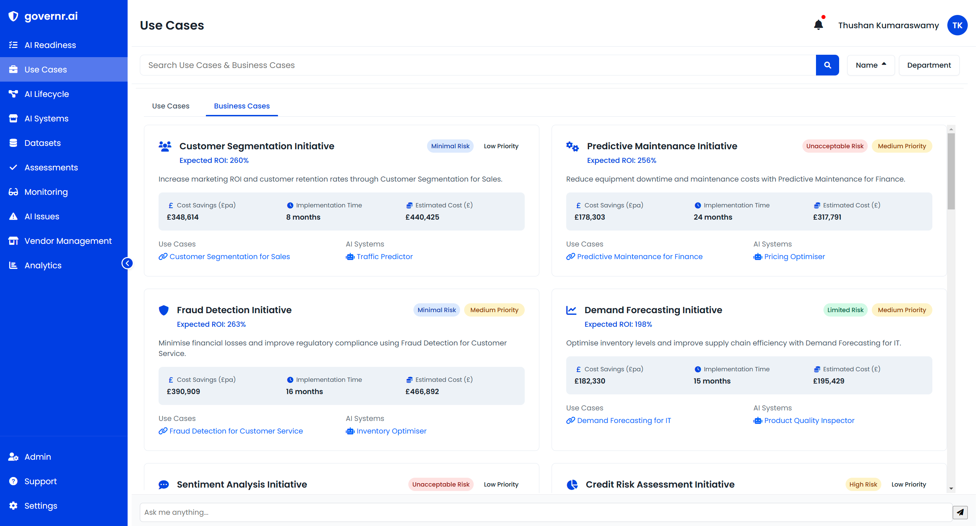Click Credit Risk Assessment pie chart icon

click(x=572, y=485)
